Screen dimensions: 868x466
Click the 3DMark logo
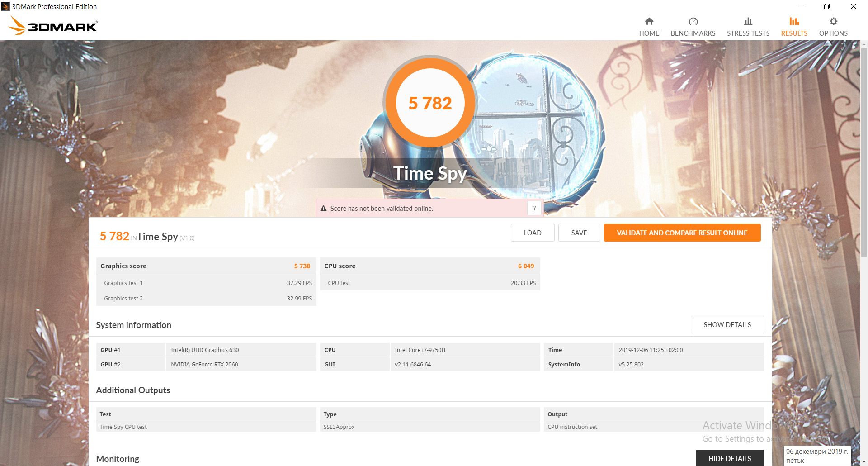53,25
